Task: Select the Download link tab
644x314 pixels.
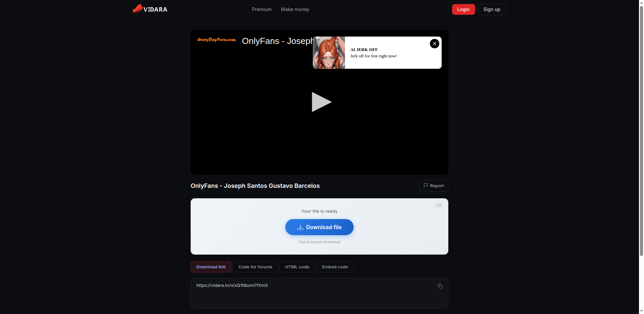Action: click(x=211, y=267)
